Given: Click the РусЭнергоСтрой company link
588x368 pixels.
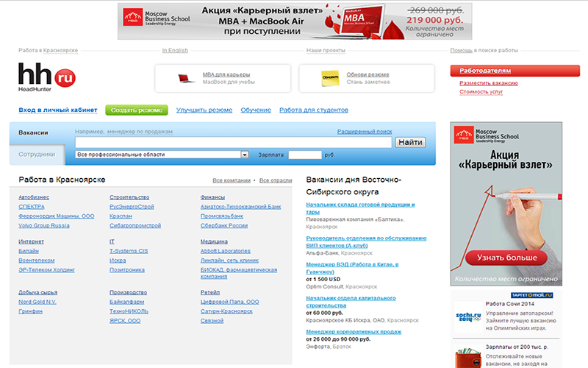Looking at the screenshot, I should (132, 207).
